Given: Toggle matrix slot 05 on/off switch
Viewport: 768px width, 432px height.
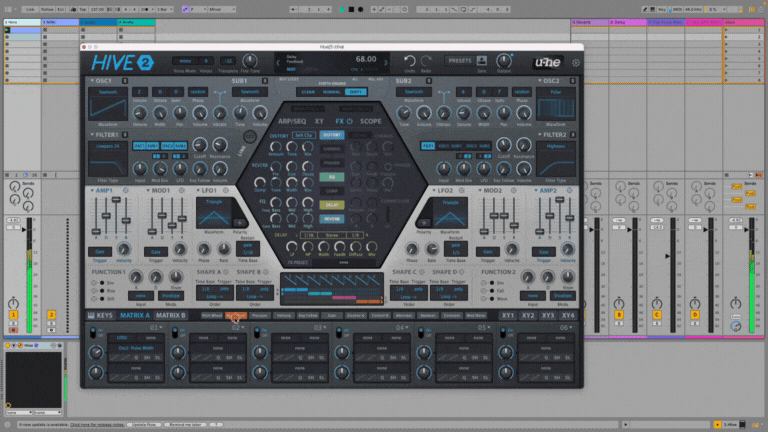Looking at the screenshot, I should point(421,333).
